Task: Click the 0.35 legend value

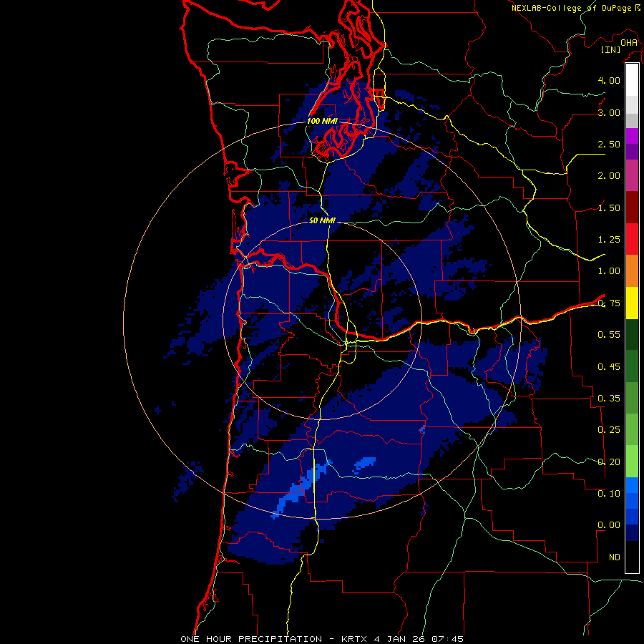Action: 609,399
